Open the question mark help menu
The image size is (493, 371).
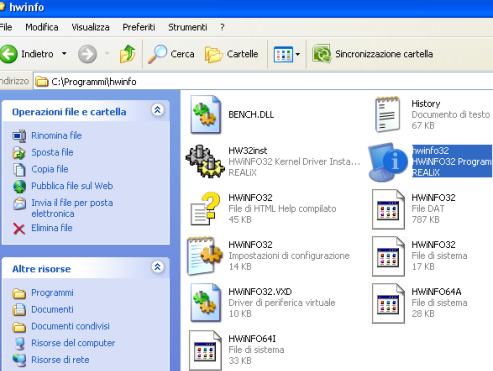pyautogui.click(x=222, y=27)
